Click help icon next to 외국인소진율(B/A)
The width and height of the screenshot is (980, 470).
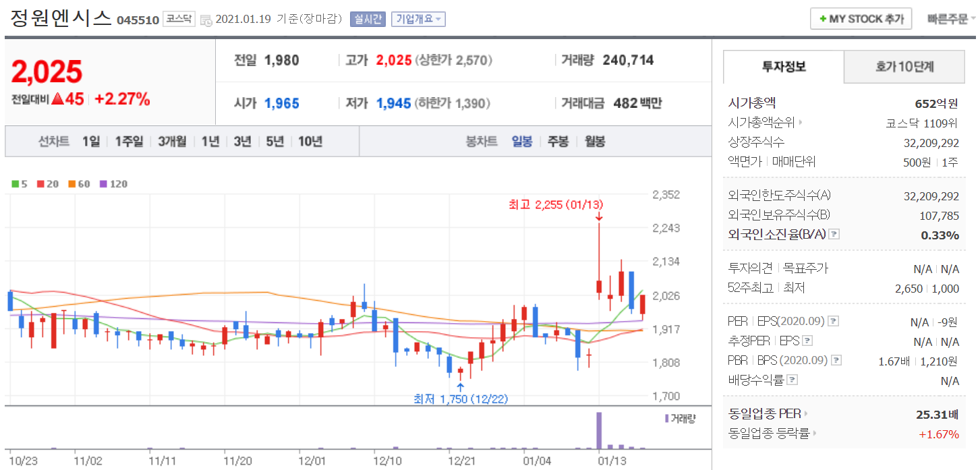pyautogui.click(x=834, y=235)
